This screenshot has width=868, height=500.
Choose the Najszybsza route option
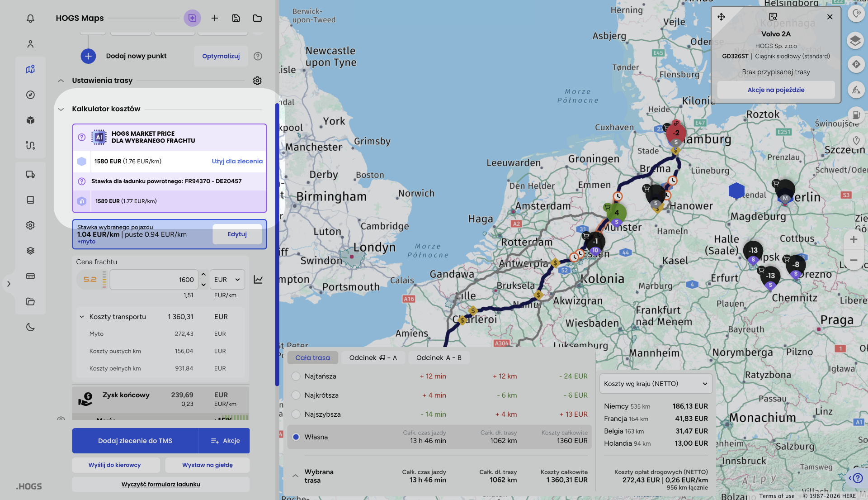(296, 414)
